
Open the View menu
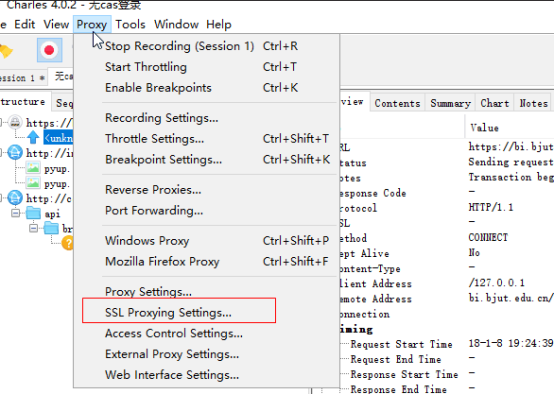pyautogui.click(x=56, y=24)
